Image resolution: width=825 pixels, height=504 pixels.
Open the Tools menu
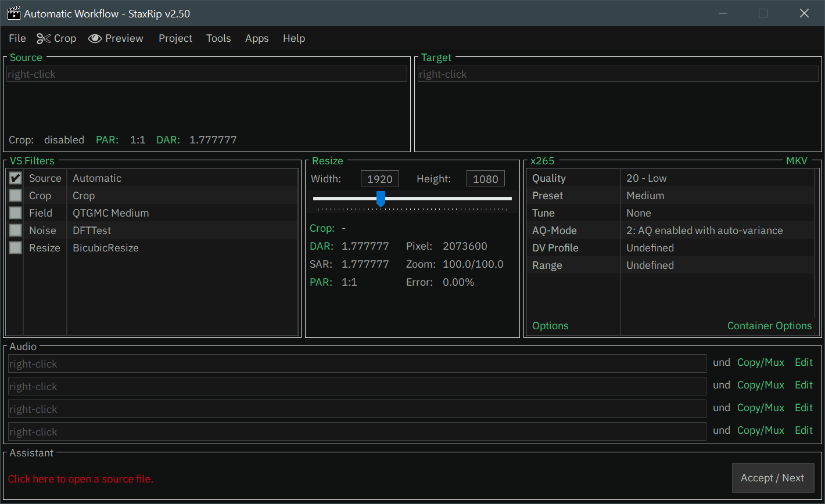[x=218, y=38]
